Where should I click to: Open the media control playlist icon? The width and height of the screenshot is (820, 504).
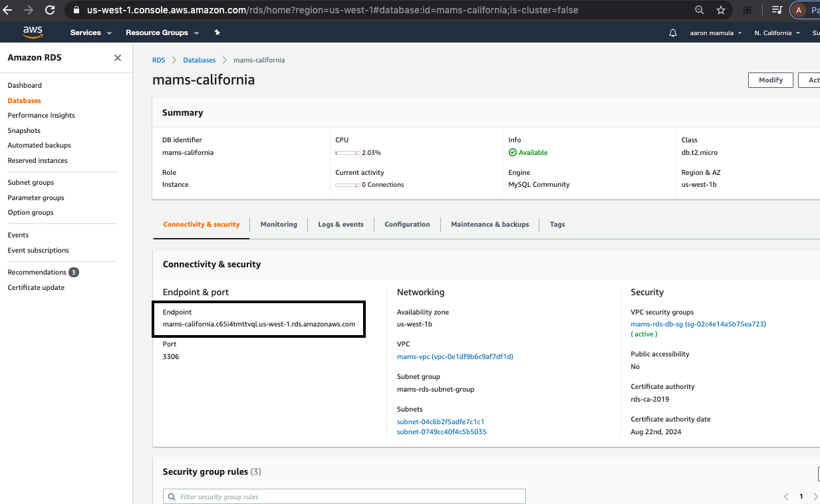[777, 10]
